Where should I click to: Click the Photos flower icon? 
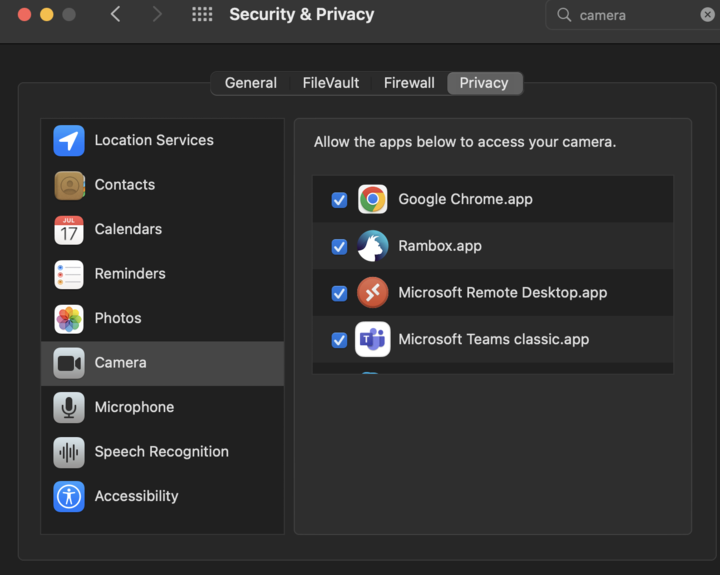(69, 319)
